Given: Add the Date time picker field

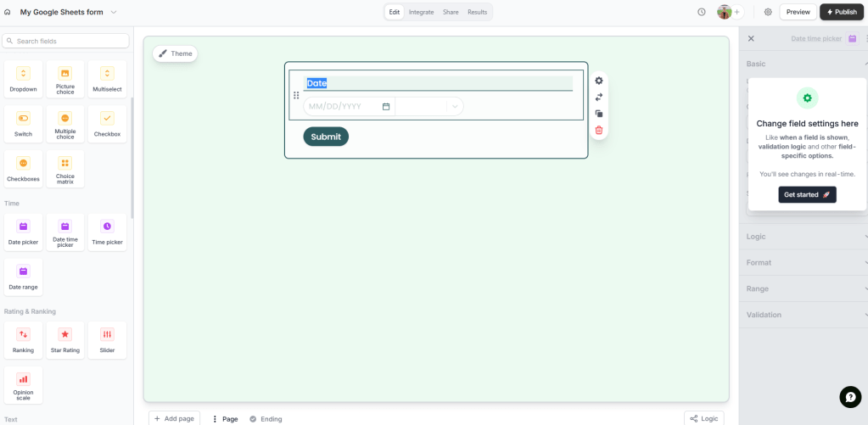Looking at the screenshot, I should coord(65,232).
